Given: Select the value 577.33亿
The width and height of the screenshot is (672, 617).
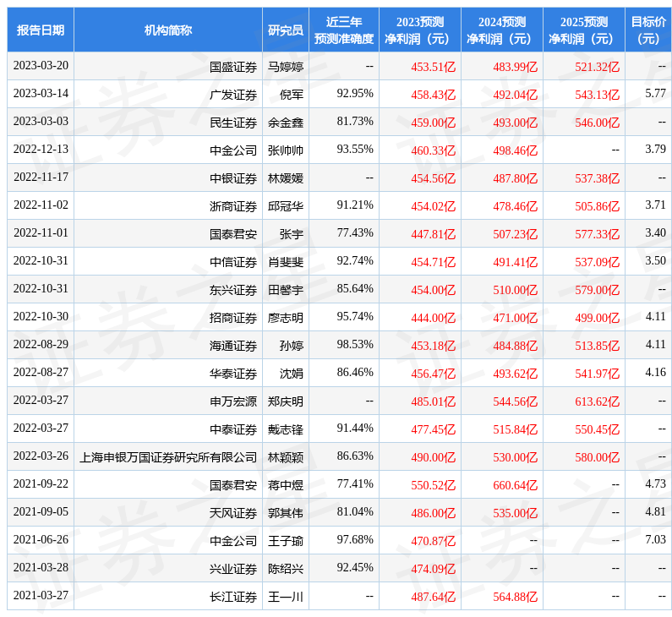Looking at the screenshot, I should 598,234.
